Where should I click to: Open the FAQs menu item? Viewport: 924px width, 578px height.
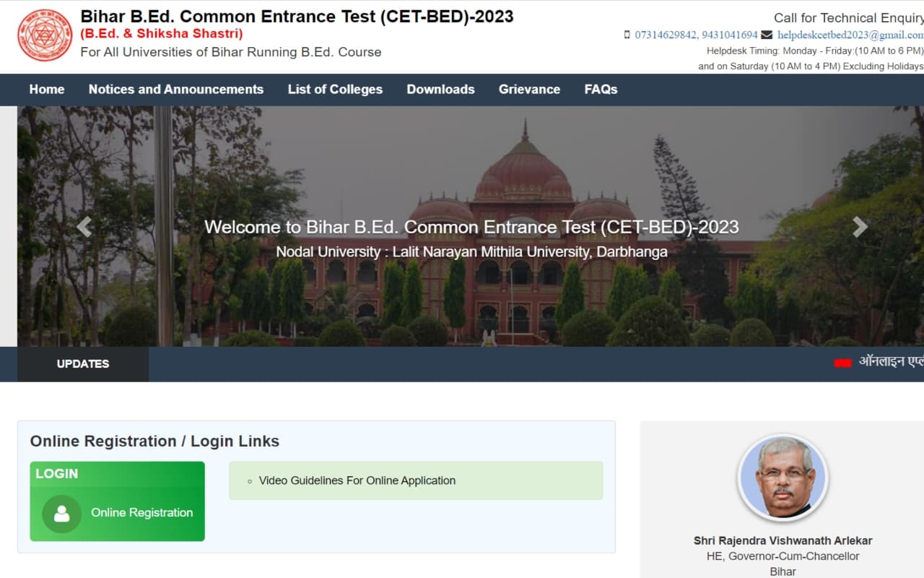point(600,89)
